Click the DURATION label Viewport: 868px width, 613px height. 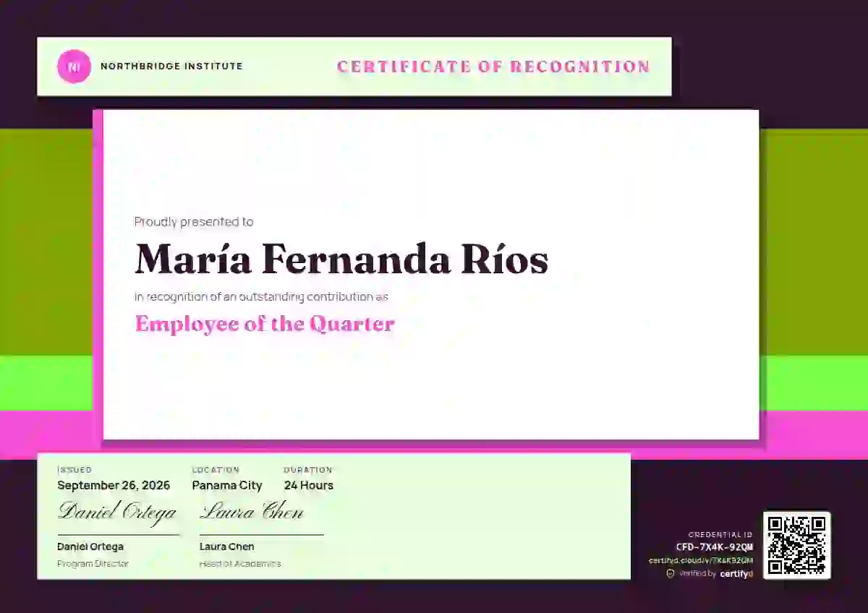[308, 470]
